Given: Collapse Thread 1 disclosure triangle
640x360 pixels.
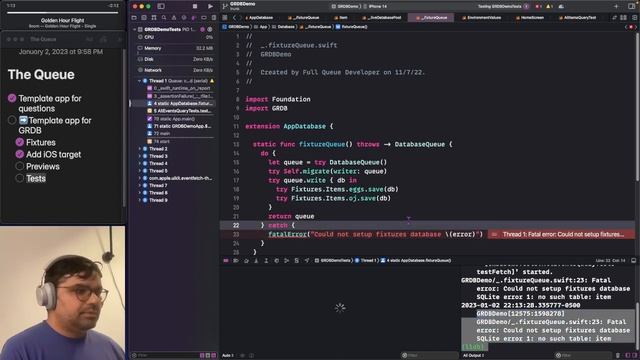Looking at the screenshot, I should coord(140,81).
